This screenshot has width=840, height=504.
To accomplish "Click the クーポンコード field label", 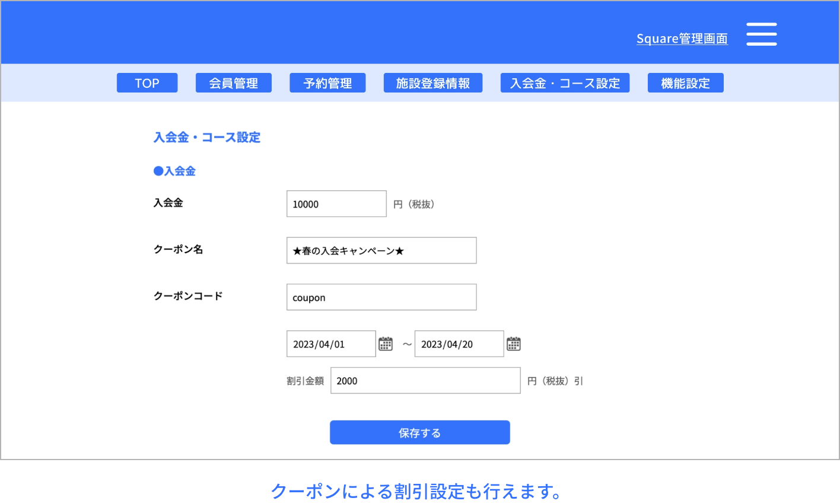I will tap(188, 296).
